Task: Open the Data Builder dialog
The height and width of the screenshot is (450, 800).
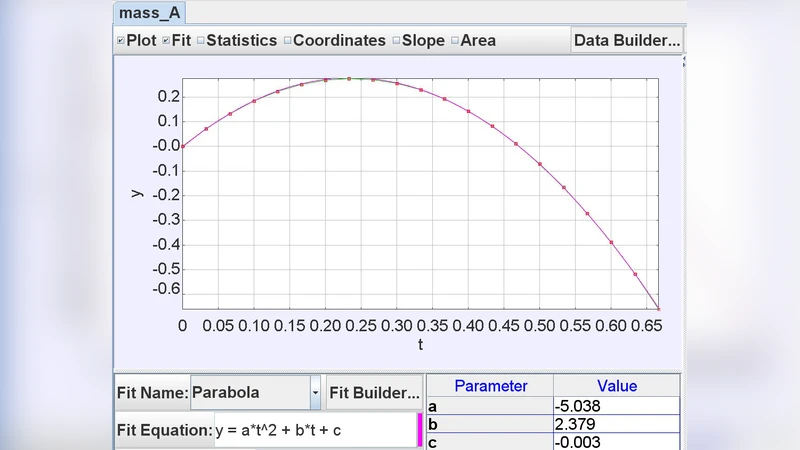Action: point(626,40)
